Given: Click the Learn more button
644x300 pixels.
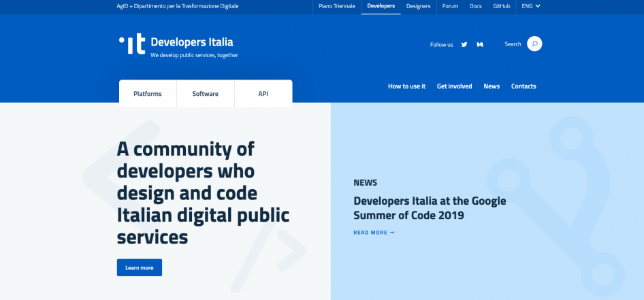Looking at the screenshot, I should pos(140,267).
